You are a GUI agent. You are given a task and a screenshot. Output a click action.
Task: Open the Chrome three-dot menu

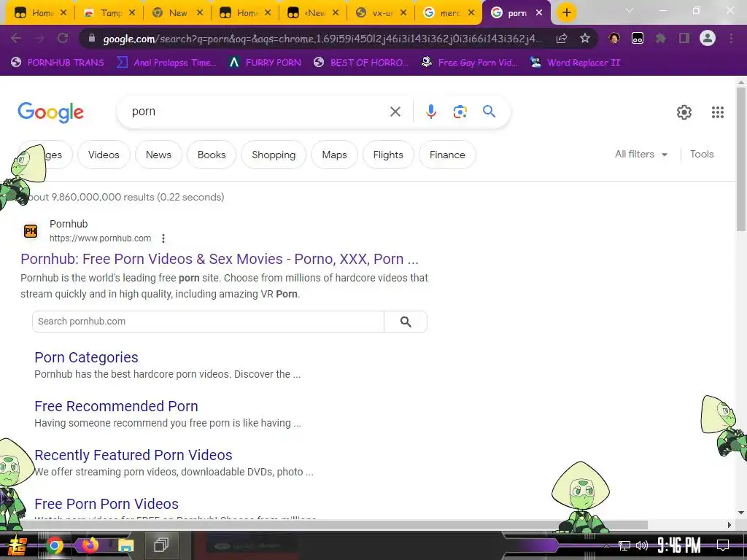click(731, 39)
